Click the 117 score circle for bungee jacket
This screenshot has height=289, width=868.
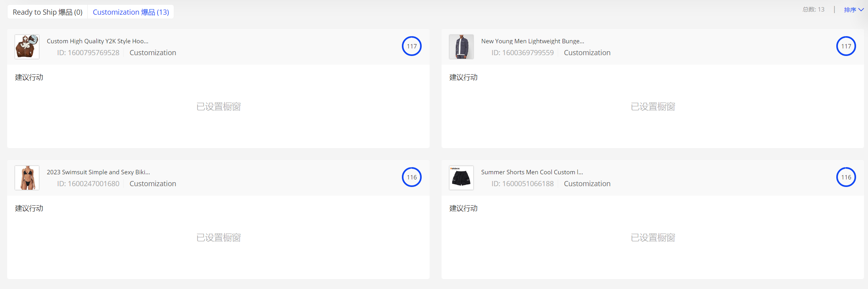pos(846,46)
